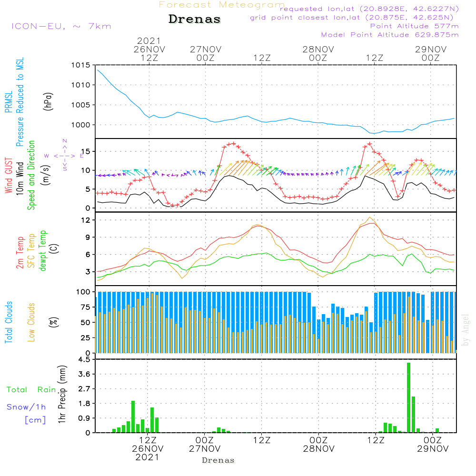Viewport: 476px width, 476px height.
Task: Select the green 'Speed and Direction' label
Action: click(x=31, y=175)
